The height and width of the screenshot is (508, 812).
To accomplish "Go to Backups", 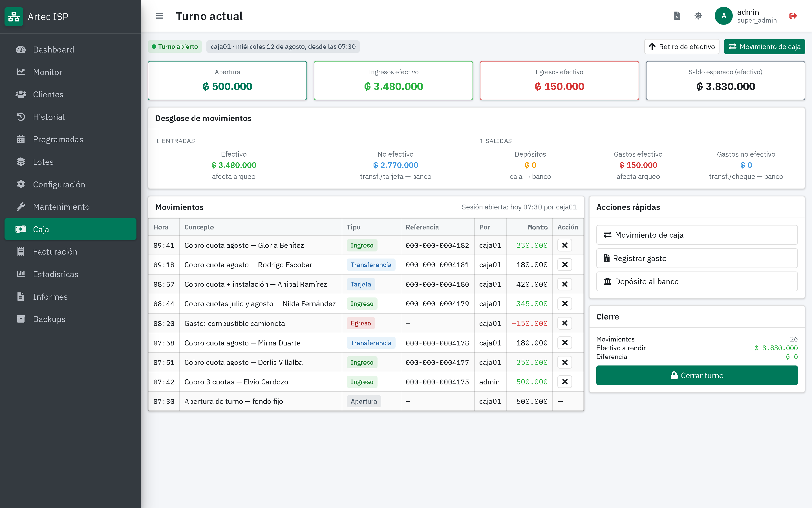I will point(70,319).
